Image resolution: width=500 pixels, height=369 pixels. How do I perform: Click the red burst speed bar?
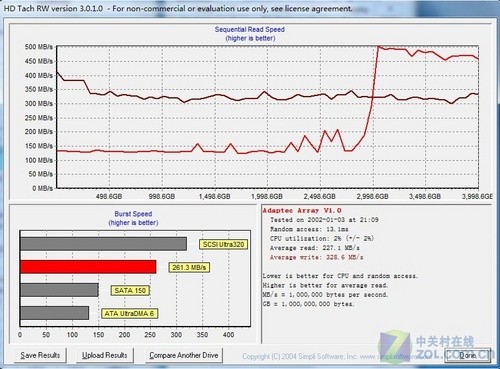point(88,267)
